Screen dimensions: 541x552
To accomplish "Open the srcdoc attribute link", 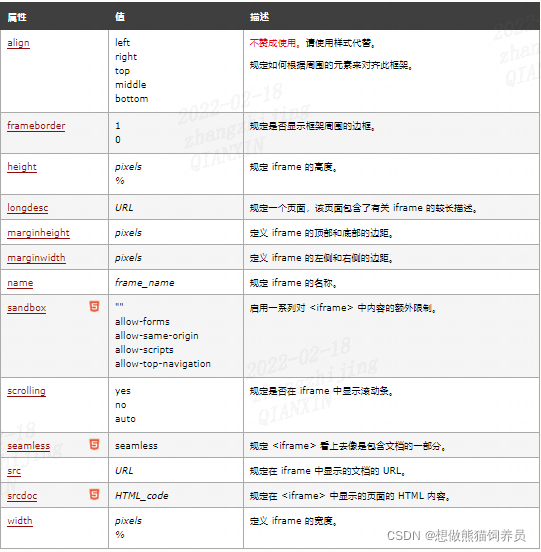I will (22, 496).
